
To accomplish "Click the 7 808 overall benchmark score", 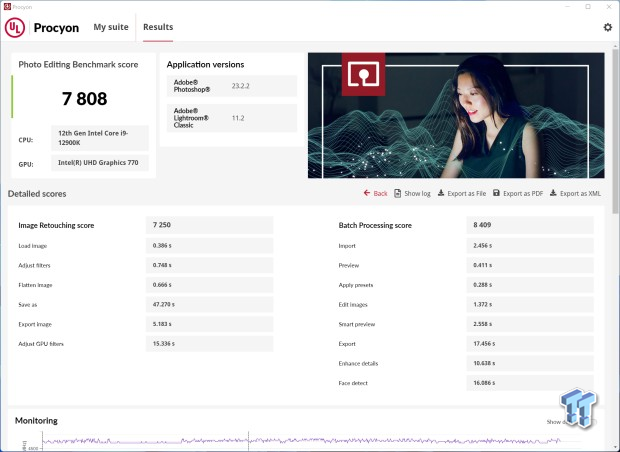I will click(85, 99).
